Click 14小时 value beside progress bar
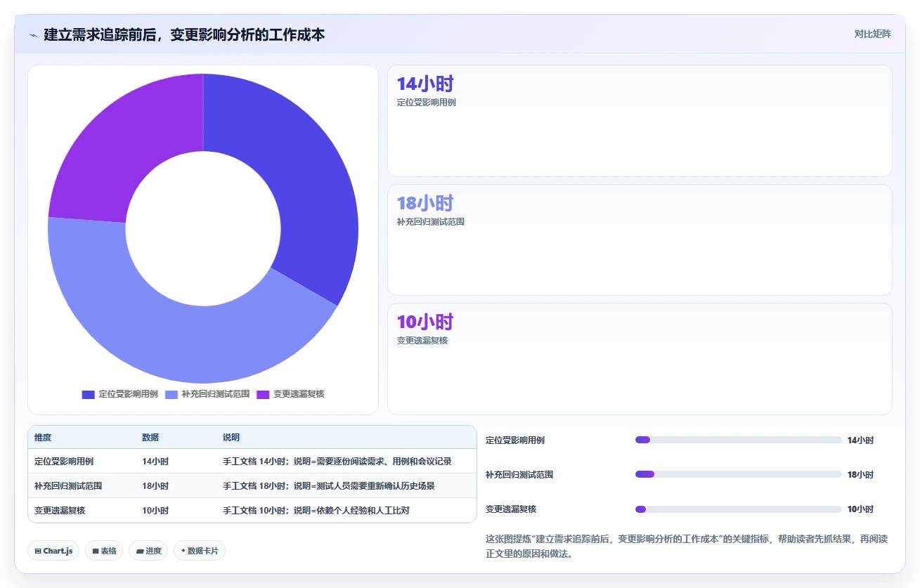 click(x=860, y=440)
